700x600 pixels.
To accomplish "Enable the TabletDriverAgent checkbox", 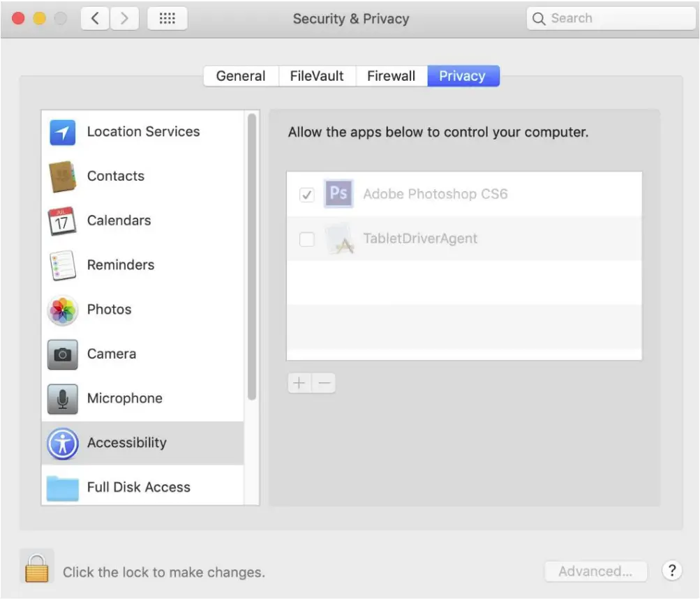I will click(x=306, y=239).
